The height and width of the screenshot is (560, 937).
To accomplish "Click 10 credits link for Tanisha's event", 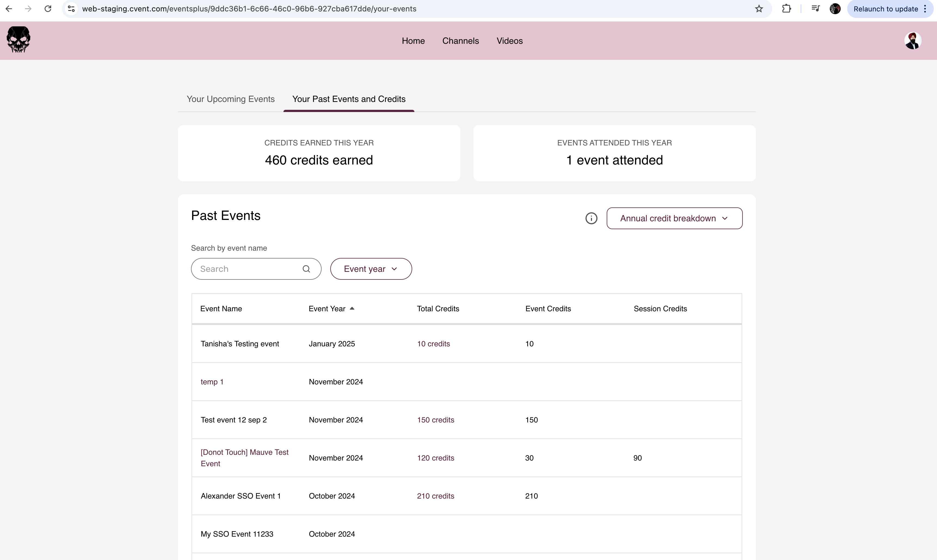I will [x=433, y=343].
